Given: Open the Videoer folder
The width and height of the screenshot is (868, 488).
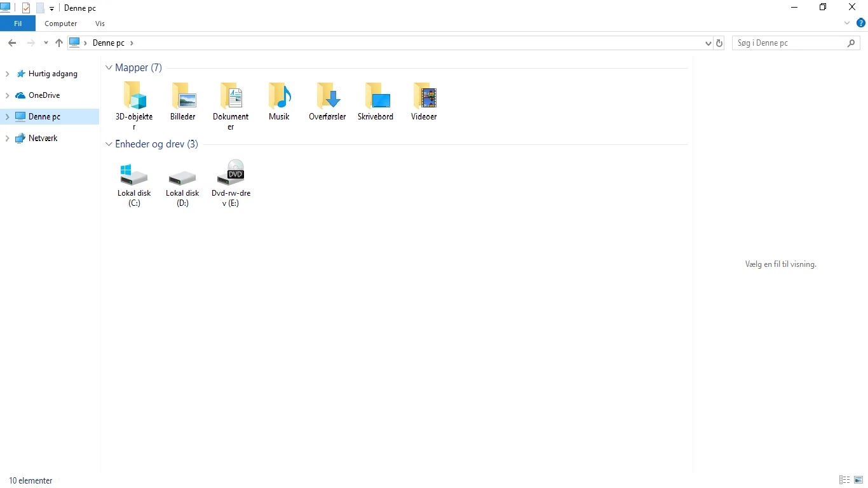Looking at the screenshot, I should pos(424,102).
